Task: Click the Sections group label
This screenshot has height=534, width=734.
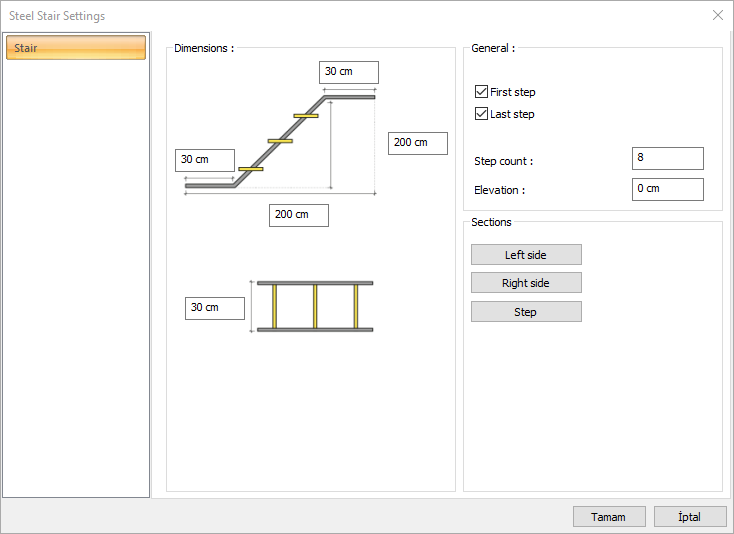Action: [491, 222]
